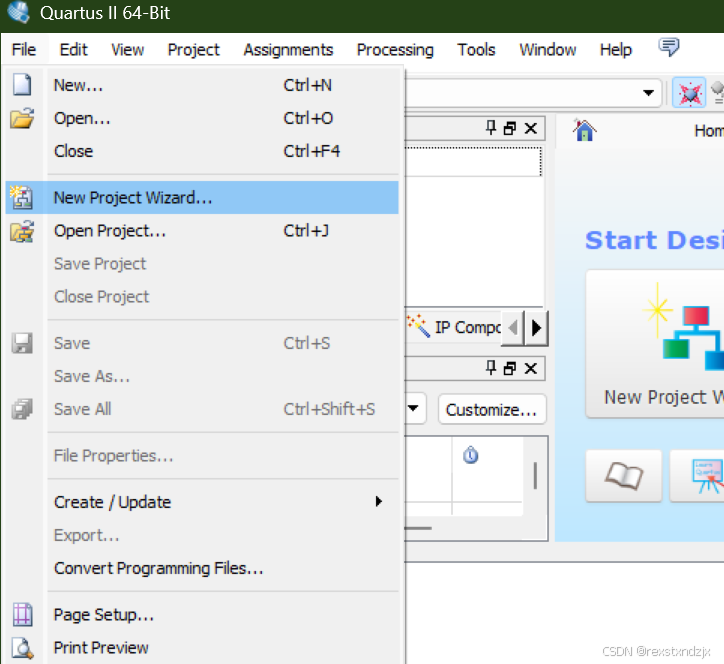724x664 pixels.
Task: Switch to the IP Components tab
Action: pyautogui.click(x=453, y=327)
